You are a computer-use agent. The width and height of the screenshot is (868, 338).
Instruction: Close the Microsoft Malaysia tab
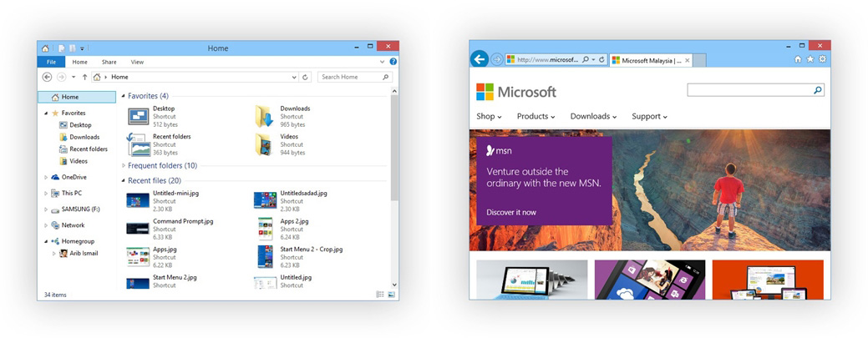point(687,60)
